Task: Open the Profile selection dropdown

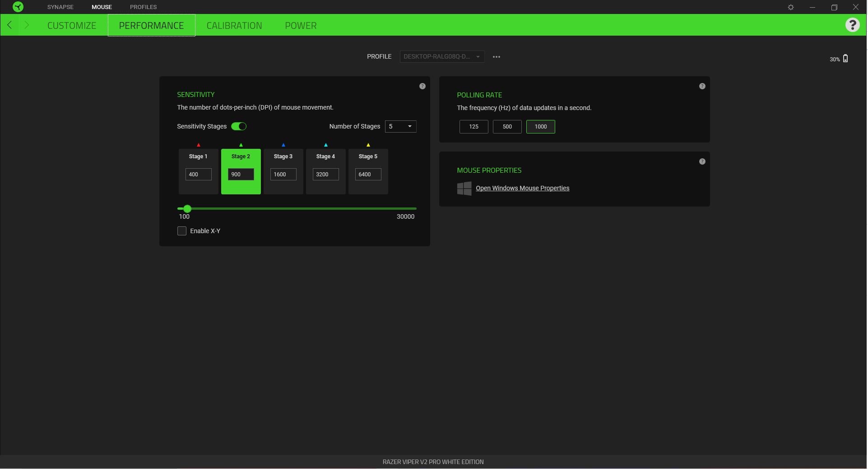Action: click(x=442, y=57)
